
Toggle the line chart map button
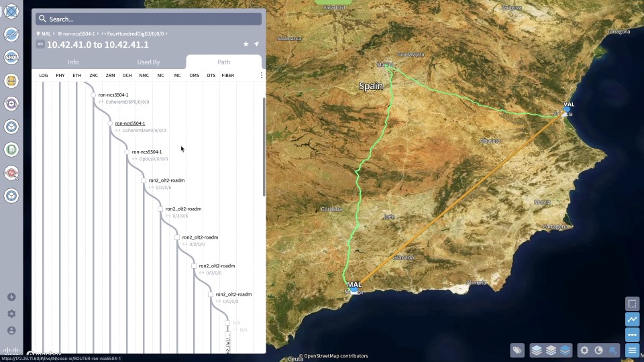632,319
